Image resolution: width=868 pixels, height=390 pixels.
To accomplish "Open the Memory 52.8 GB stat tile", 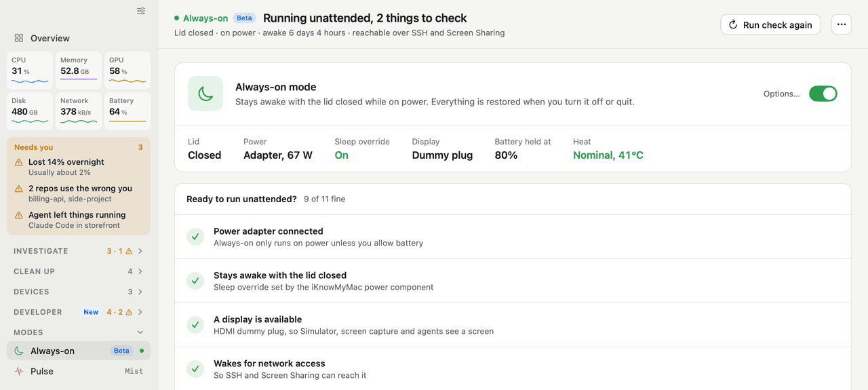I will [79, 70].
